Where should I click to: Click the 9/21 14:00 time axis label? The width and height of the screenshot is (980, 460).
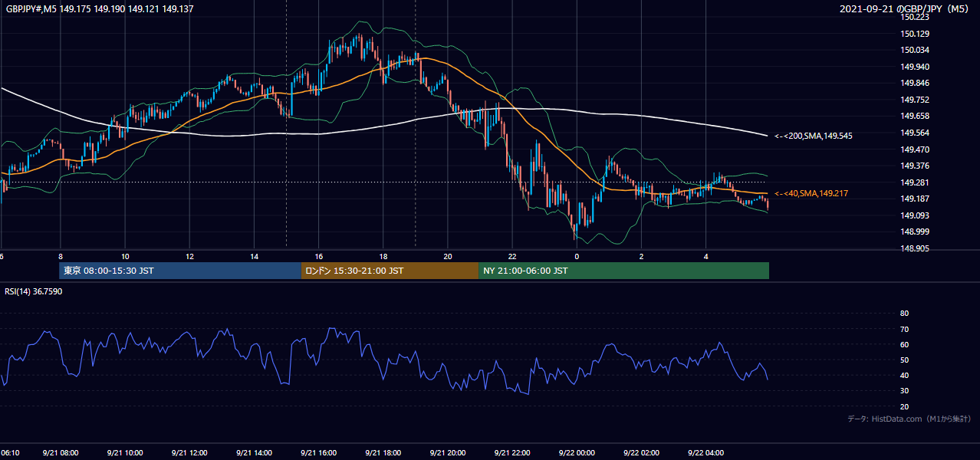tap(254, 453)
